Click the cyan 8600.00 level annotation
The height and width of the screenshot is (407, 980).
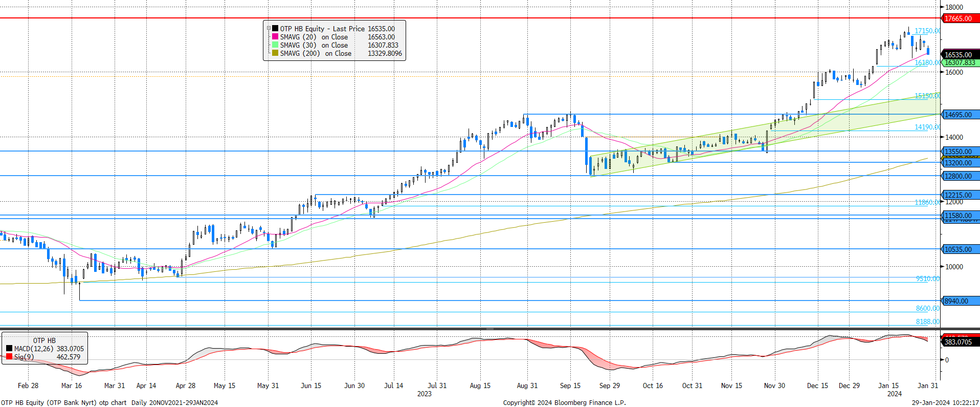(x=928, y=308)
